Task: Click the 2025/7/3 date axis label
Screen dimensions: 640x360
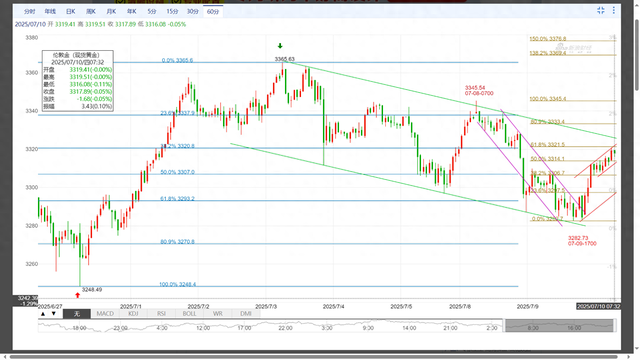Action: click(266, 307)
